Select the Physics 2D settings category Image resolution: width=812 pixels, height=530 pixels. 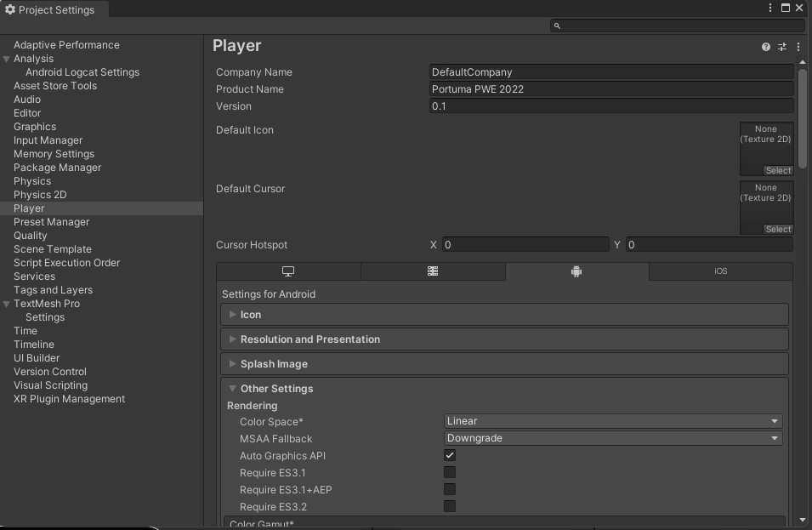[x=40, y=195]
